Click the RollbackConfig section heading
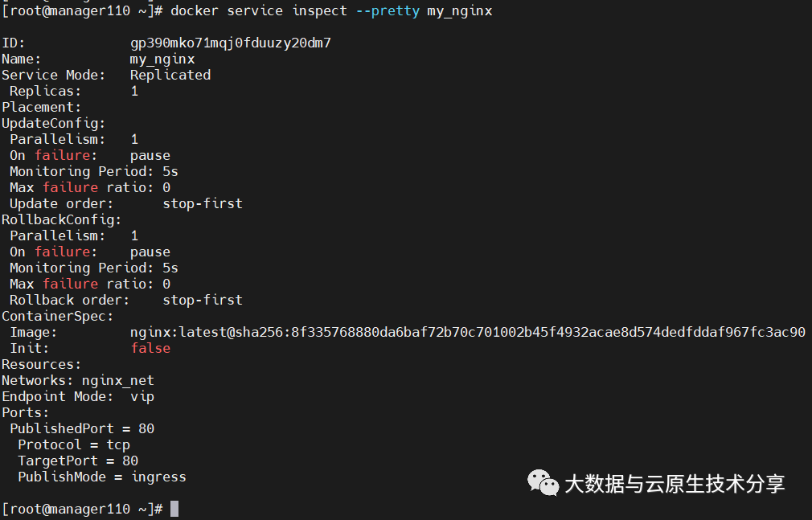 coord(62,220)
